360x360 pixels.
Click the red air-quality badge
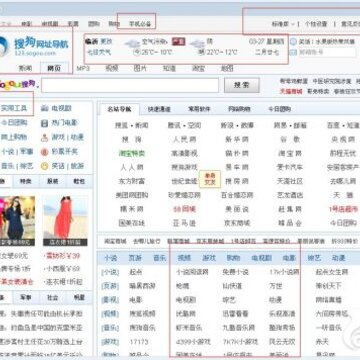[178, 42]
